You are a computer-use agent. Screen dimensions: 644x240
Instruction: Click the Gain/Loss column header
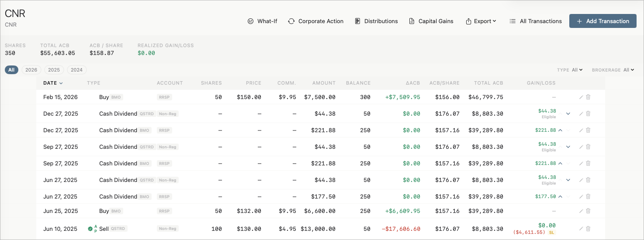tap(541, 83)
